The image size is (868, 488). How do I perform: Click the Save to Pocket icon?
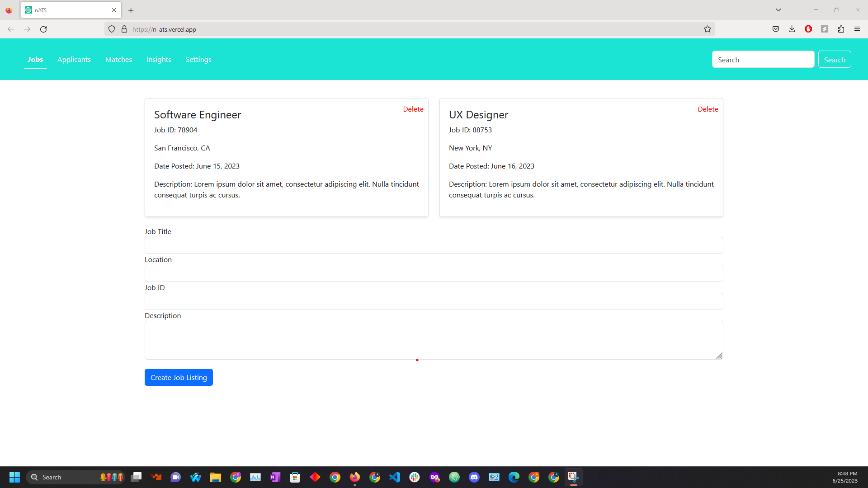point(776,29)
